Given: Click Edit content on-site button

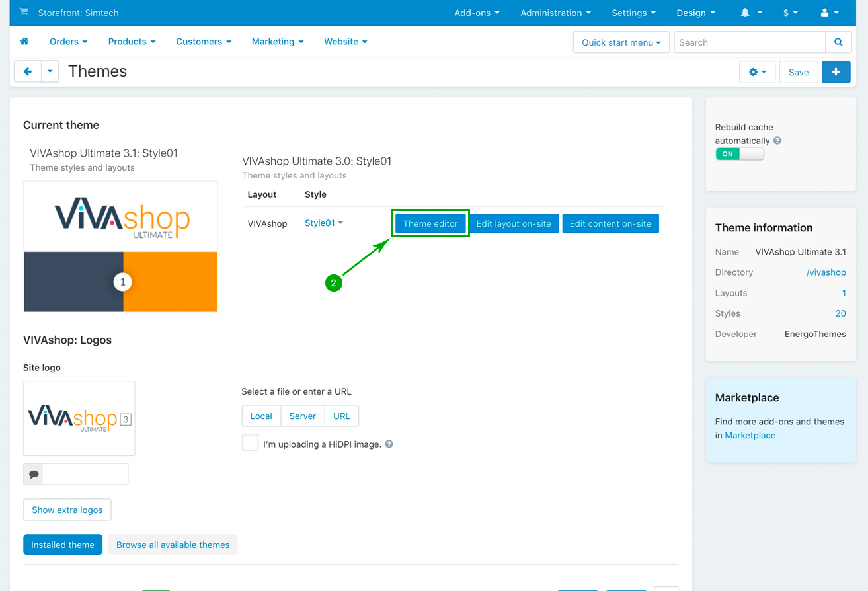Looking at the screenshot, I should coord(610,223).
